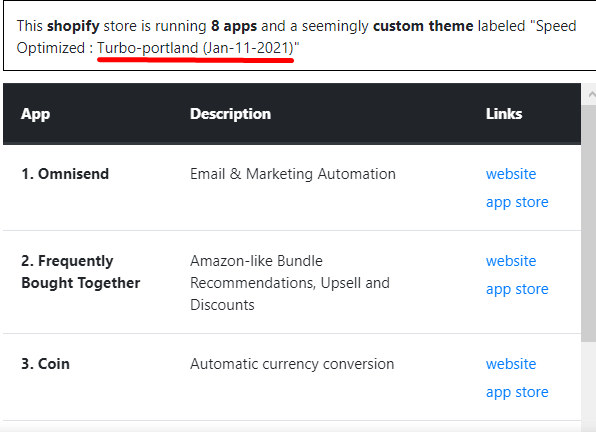Click the 'Turbo-portland (Jan-11-2021)' theme name

(196, 48)
